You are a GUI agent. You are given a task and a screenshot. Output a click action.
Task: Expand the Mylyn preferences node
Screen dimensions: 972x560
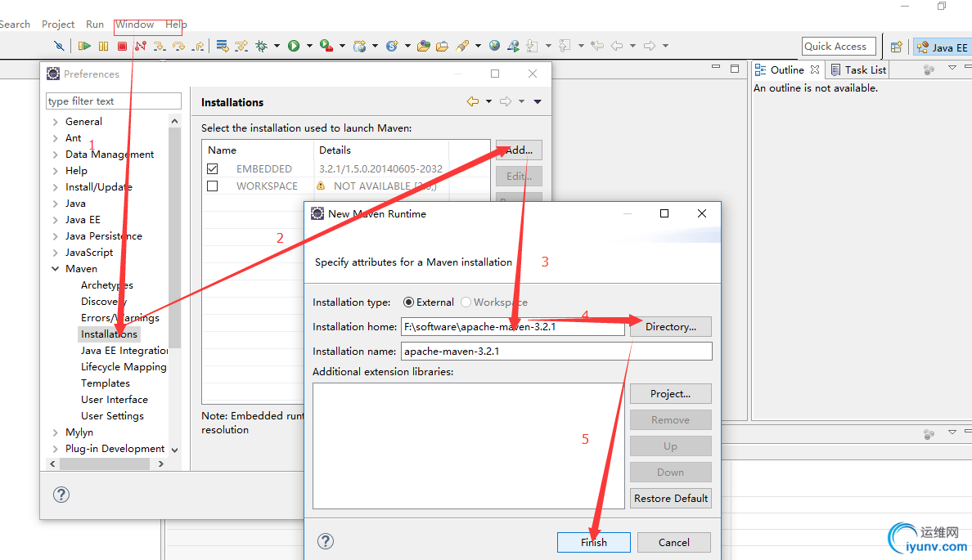(55, 432)
